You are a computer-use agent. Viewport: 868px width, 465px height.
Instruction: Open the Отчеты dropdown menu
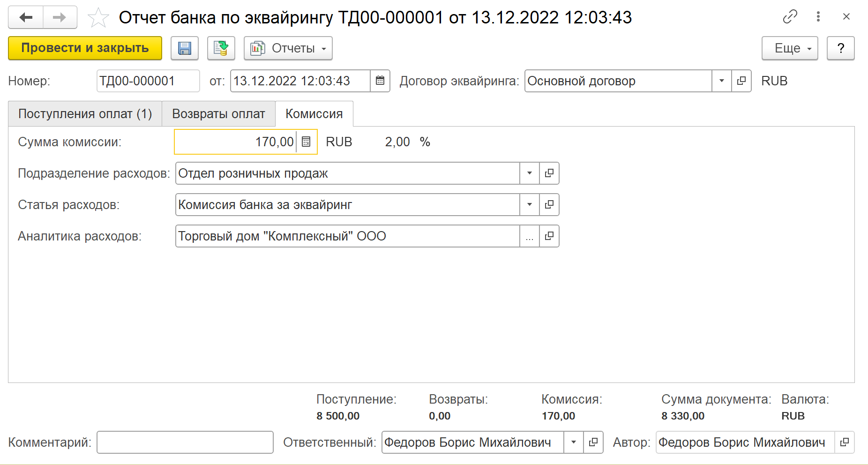pos(288,48)
